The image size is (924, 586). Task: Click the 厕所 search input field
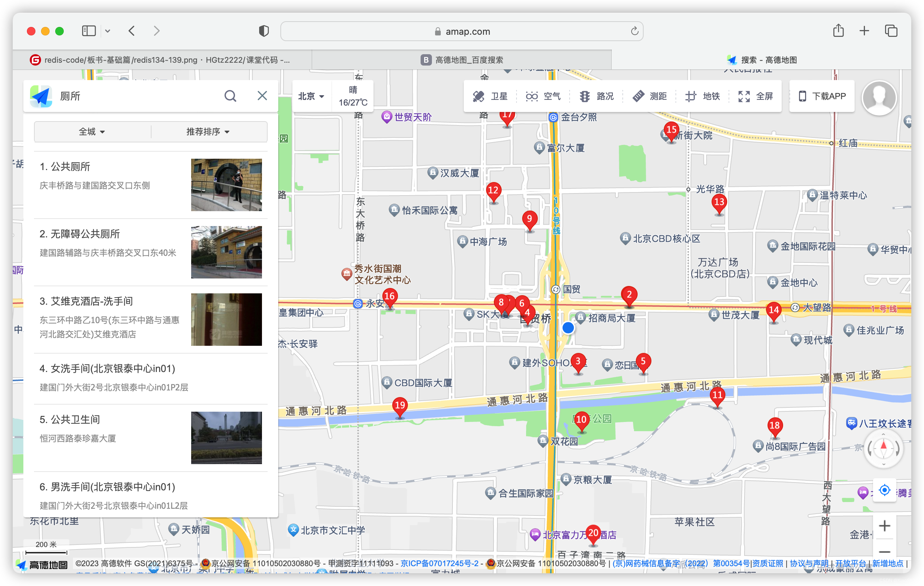138,96
